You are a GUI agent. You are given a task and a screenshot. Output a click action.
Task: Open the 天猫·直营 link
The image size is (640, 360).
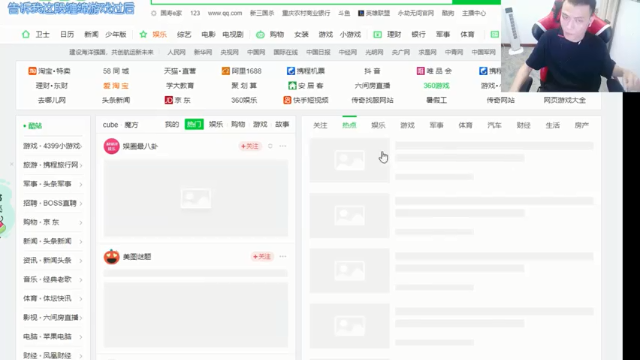tap(180, 71)
